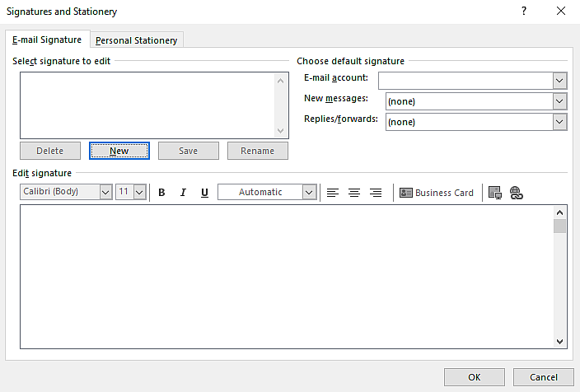The height and width of the screenshot is (392, 580).
Task: Expand the Replies/forwards signature dropdown
Action: pyautogui.click(x=560, y=122)
